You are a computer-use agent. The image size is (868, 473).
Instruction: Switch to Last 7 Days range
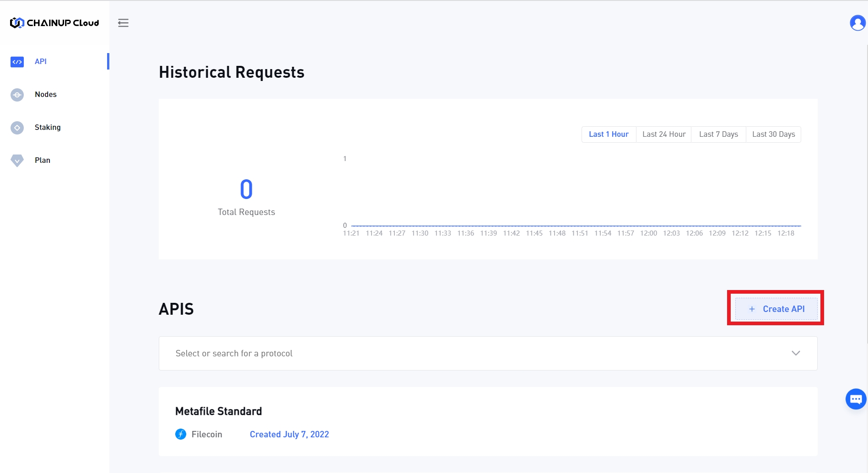(x=718, y=134)
